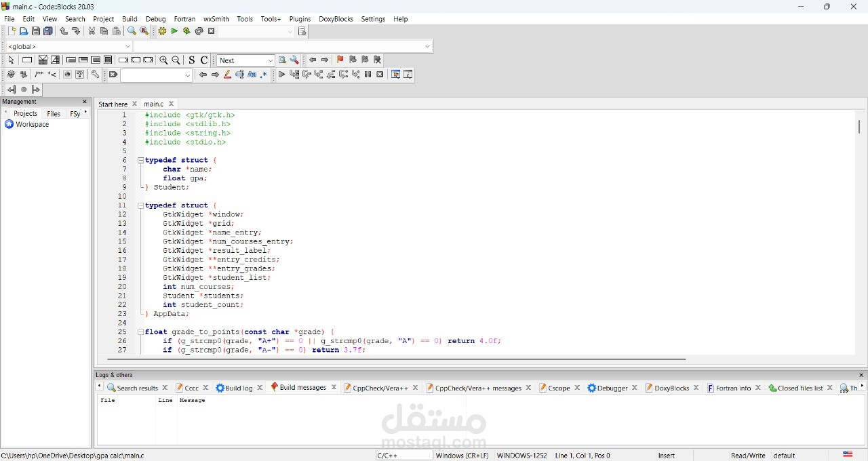Toggle match case Aa search option
This screenshot has width=868, height=461.
pyautogui.click(x=252, y=75)
